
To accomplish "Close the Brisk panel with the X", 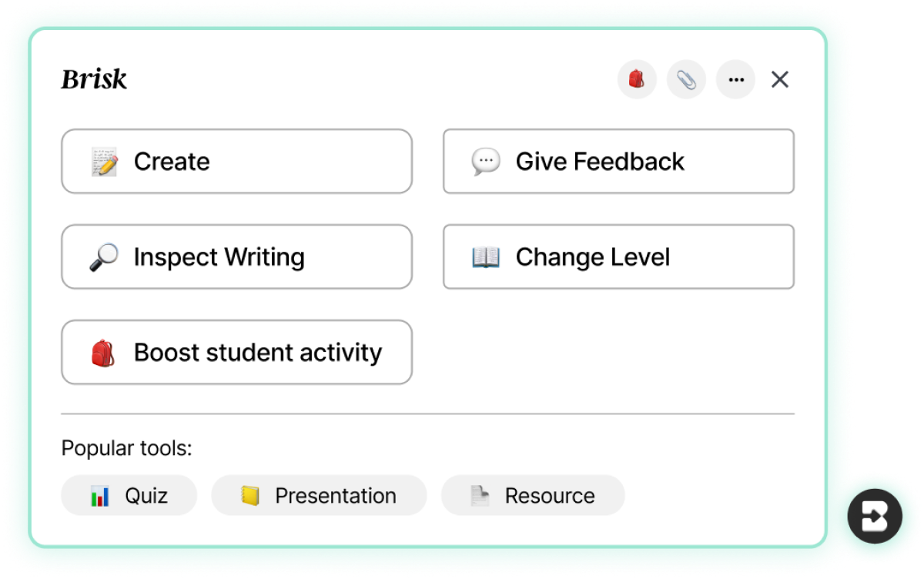I will click(x=780, y=79).
